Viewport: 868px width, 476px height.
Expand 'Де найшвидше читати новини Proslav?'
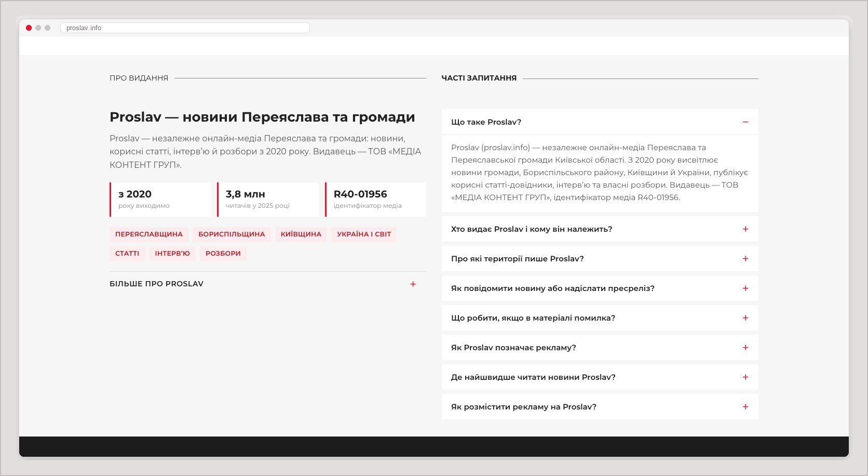tap(600, 377)
